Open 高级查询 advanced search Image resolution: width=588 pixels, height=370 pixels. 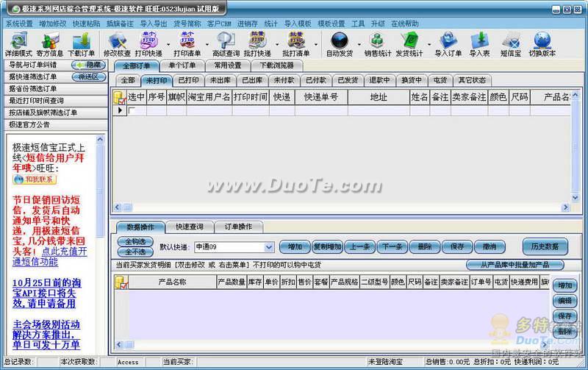point(226,44)
